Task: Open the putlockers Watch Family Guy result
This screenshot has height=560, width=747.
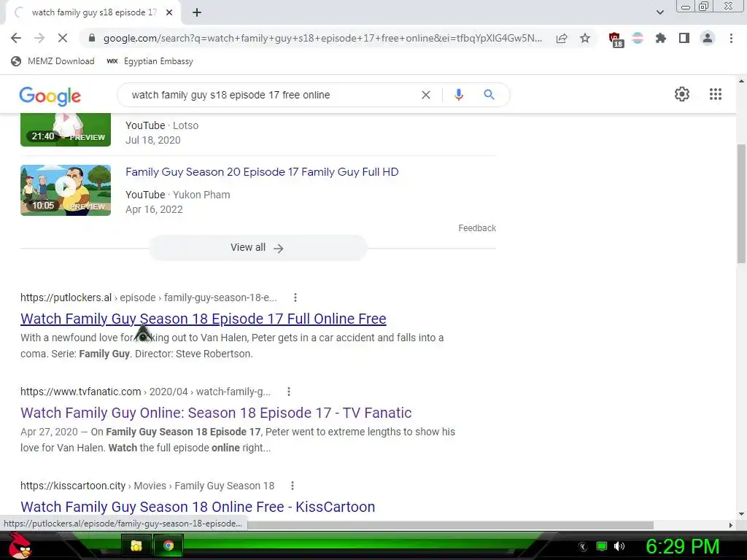Action: pyautogui.click(x=204, y=319)
